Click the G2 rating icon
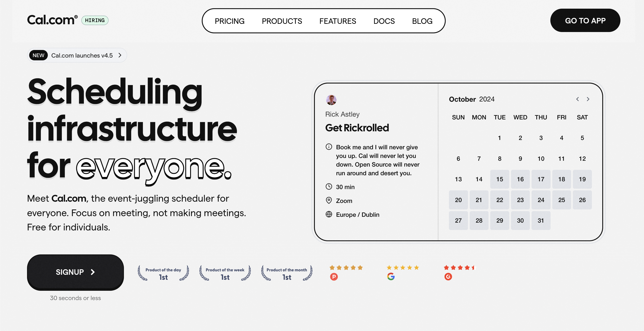This screenshot has height=331, width=644. coord(448,277)
